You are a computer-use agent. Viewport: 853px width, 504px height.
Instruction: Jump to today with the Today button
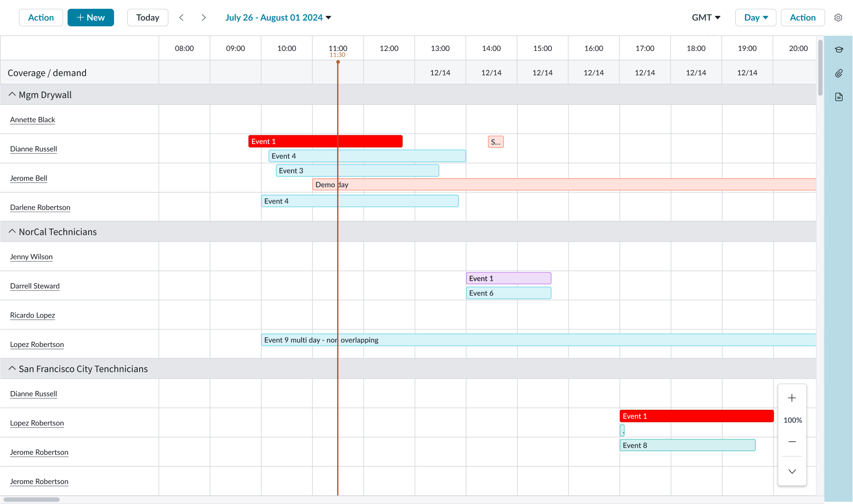148,17
